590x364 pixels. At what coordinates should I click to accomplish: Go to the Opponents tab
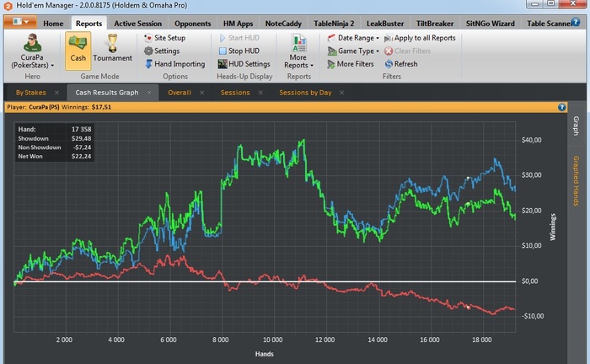[192, 24]
